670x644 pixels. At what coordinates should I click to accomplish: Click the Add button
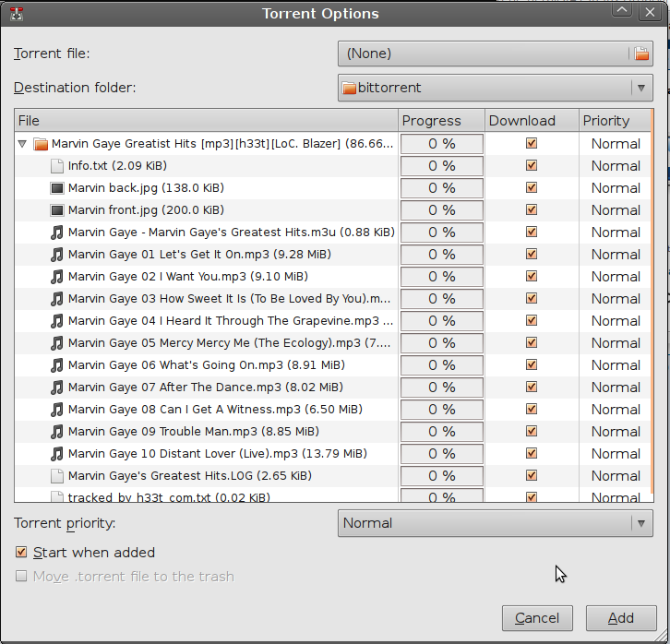point(621,618)
